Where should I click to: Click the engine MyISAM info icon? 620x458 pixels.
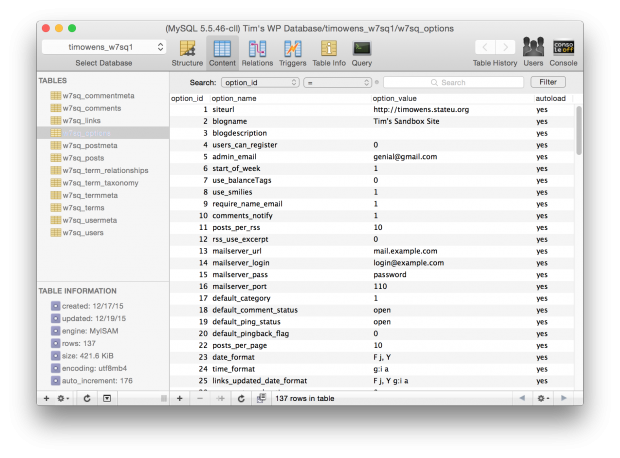[x=55, y=331]
